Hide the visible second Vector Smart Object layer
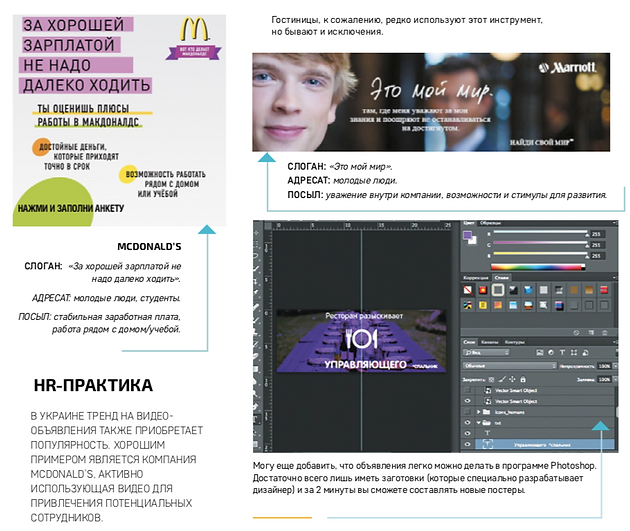 point(468,401)
